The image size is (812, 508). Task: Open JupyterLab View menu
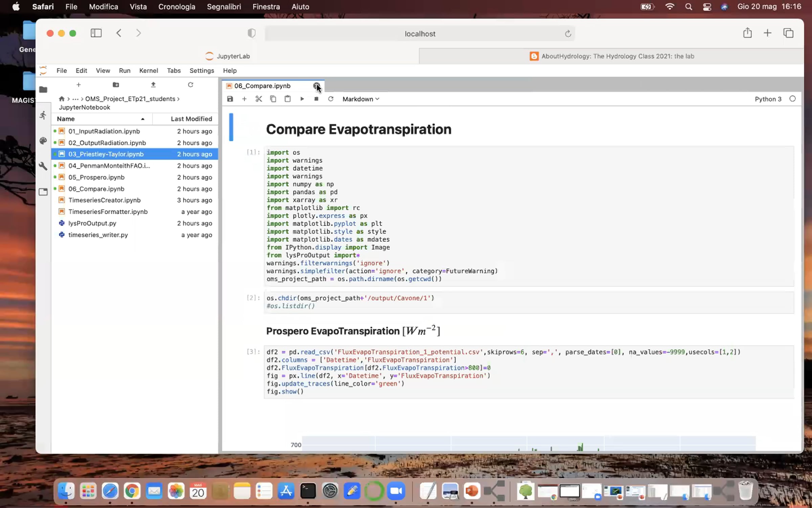[x=103, y=70]
